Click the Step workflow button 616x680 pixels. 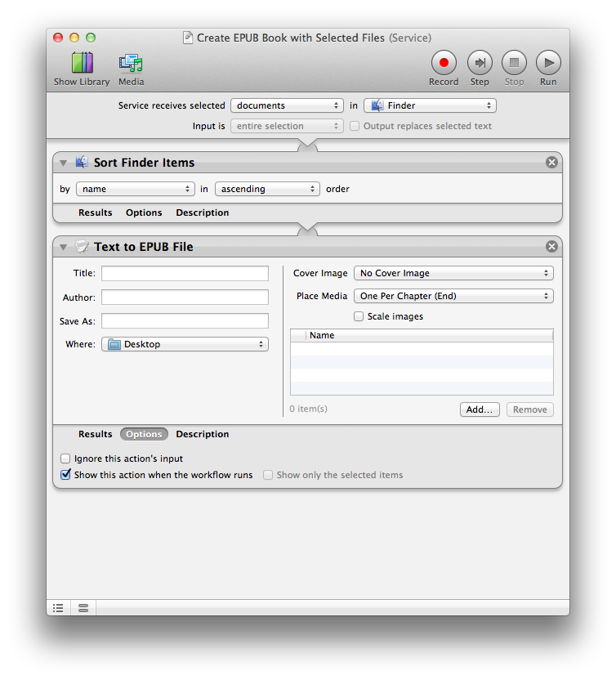pos(480,62)
